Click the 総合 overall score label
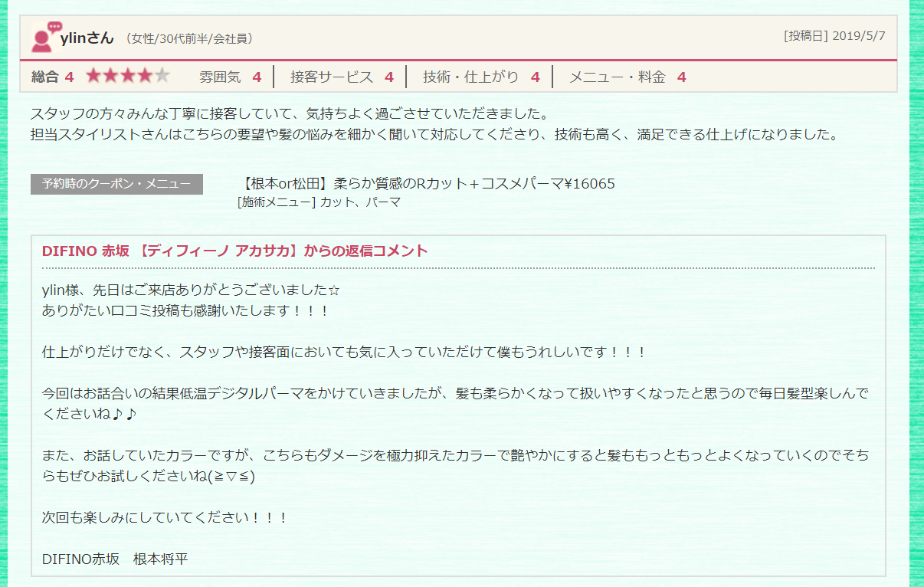924x587 pixels. [45, 77]
